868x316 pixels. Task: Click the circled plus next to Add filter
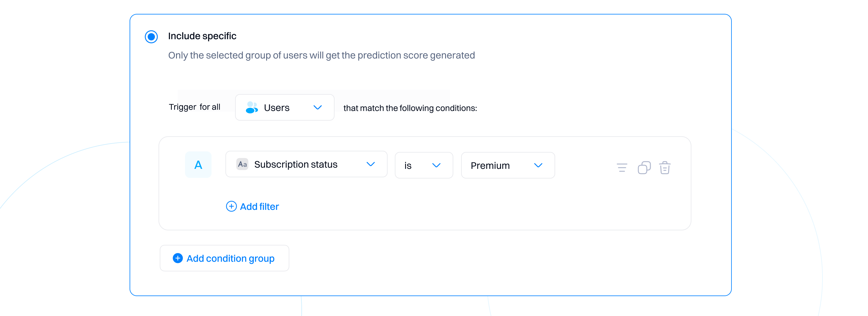point(231,206)
